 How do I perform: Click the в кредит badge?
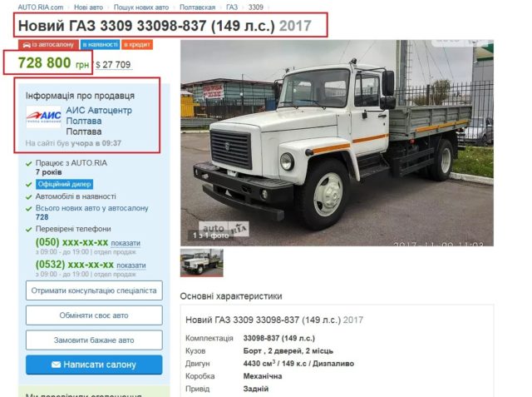pyautogui.click(x=137, y=44)
